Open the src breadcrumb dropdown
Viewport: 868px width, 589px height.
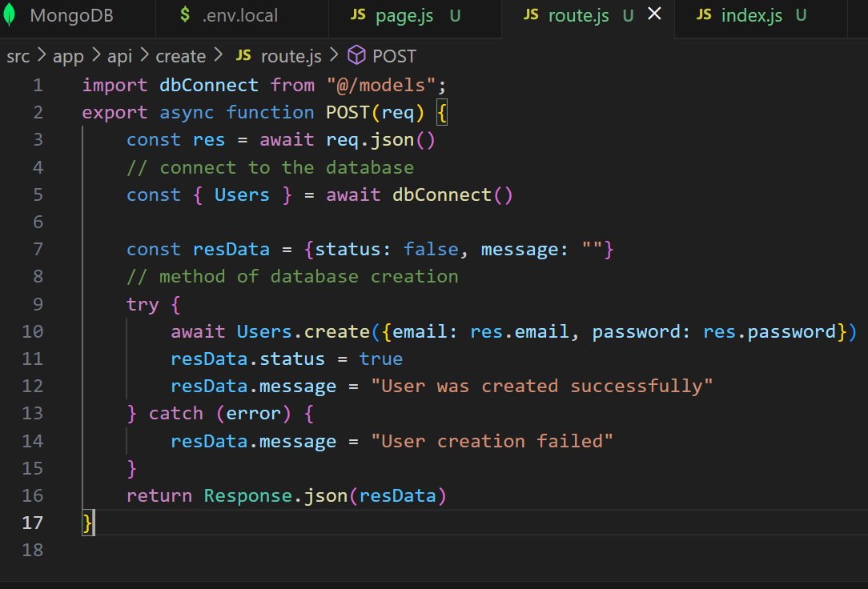pos(18,55)
